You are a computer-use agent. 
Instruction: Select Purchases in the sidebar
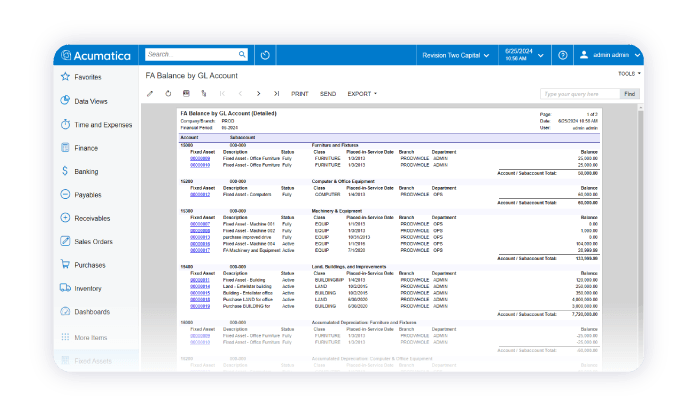click(x=90, y=265)
